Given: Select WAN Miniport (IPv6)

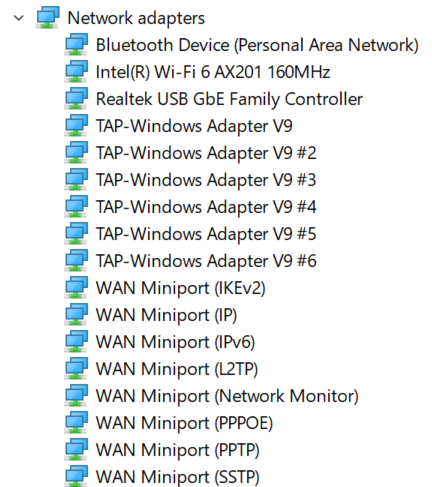Looking at the screenshot, I should 175,342.
